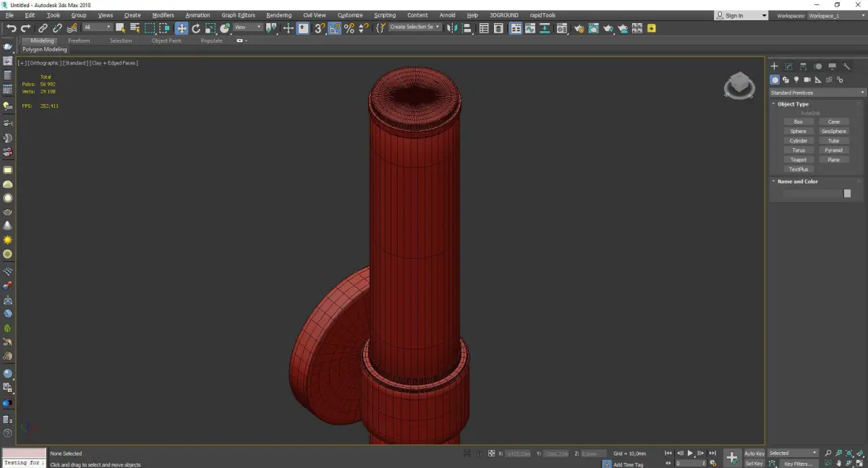Viewport: 868px width, 468px height.
Task: Click the Set Key button
Action: tap(754, 464)
